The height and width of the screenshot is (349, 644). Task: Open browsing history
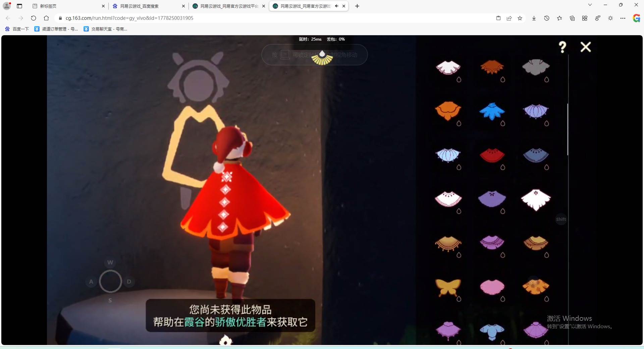pyautogui.click(x=547, y=18)
